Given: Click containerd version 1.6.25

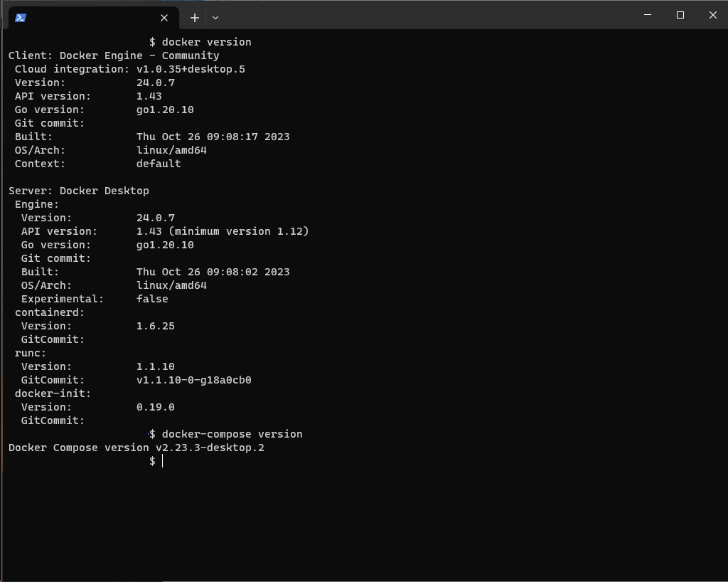Looking at the screenshot, I should (156, 326).
